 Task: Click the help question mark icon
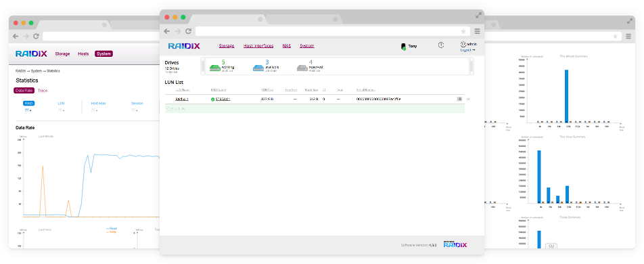tap(441, 45)
